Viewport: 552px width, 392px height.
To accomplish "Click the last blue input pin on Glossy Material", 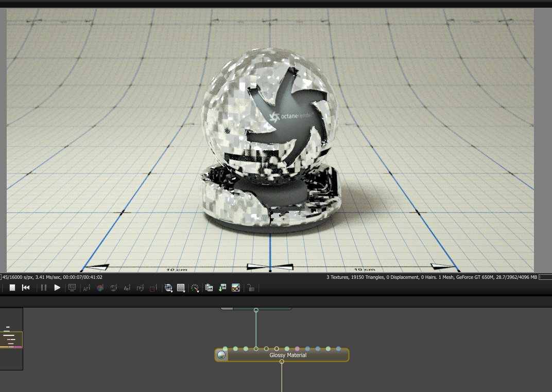I will click(x=338, y=349).
